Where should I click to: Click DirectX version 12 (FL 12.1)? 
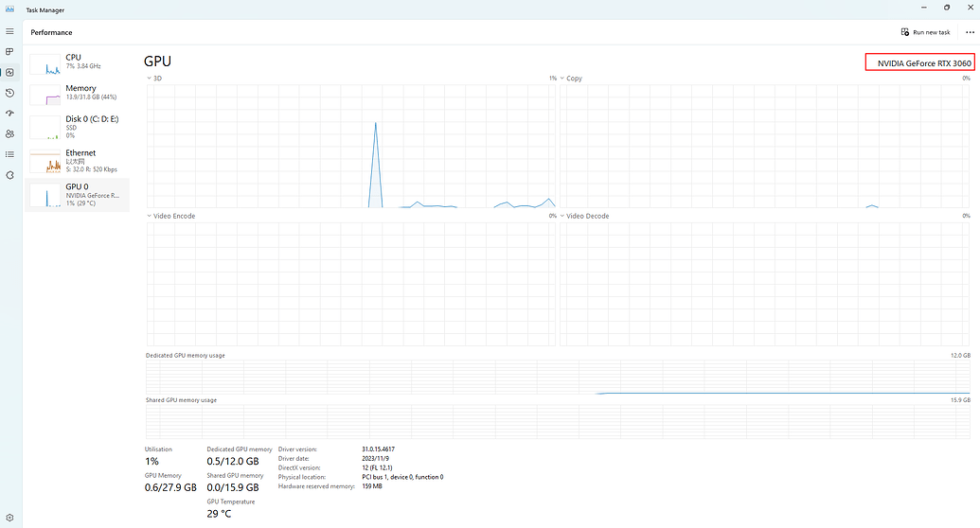pos(377,467)
